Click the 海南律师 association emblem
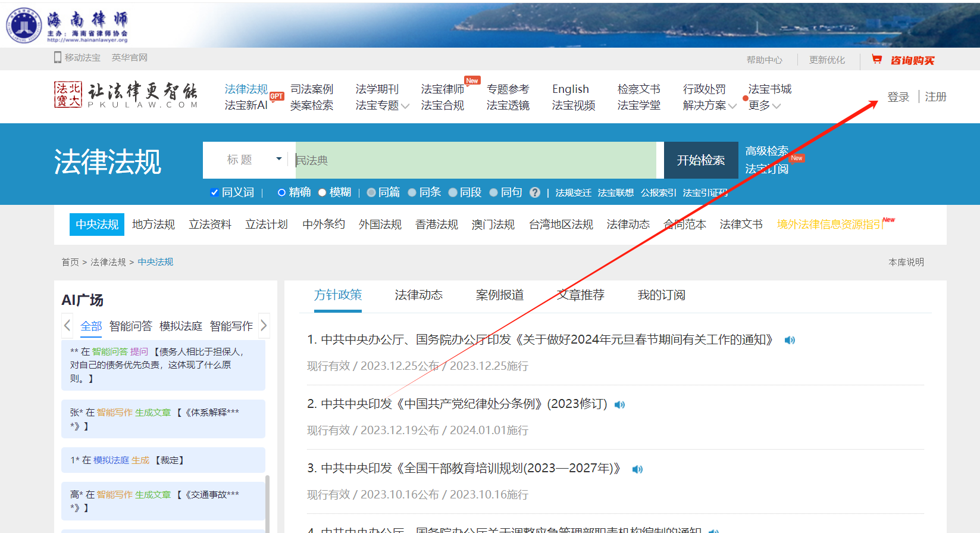 tap(24, 25)
